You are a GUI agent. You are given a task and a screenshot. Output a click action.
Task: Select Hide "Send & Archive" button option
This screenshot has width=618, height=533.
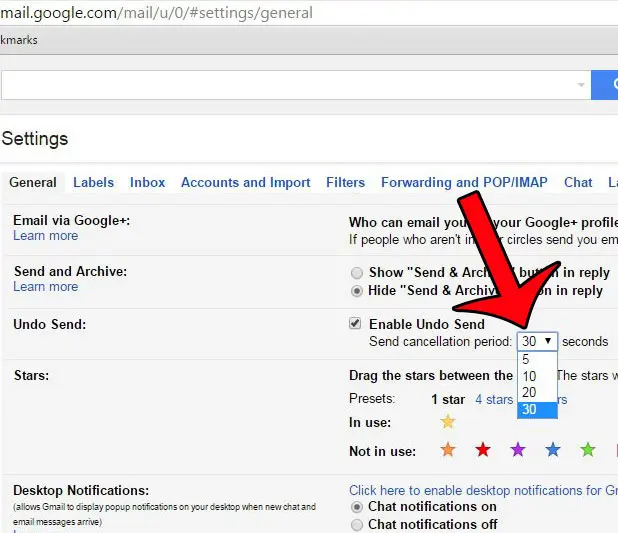pyautogui.click(x=357, y=291)
